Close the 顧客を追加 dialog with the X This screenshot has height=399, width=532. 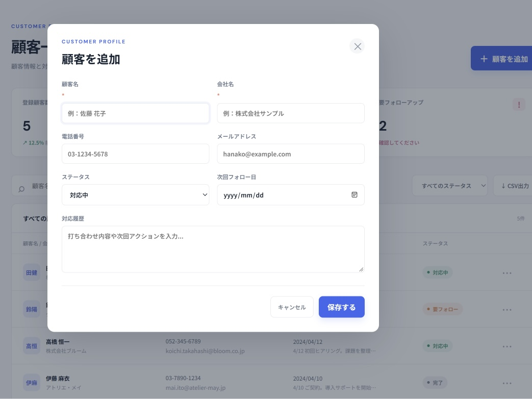click(357, 46)
